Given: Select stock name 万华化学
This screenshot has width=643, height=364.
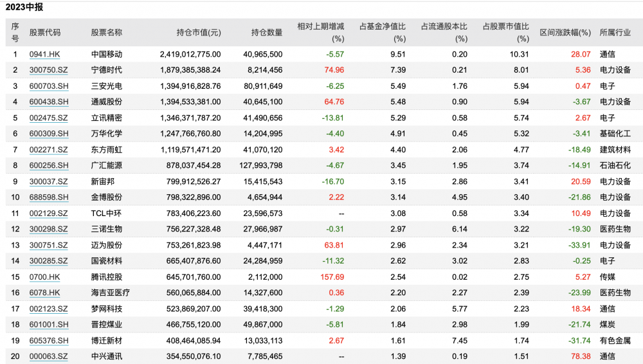Looking at the screenshot, I should pos(107,134).
